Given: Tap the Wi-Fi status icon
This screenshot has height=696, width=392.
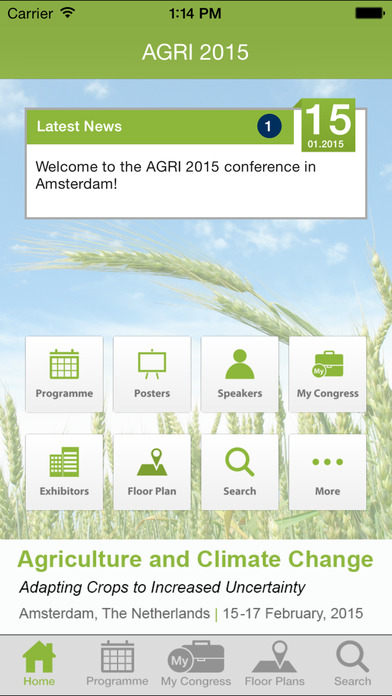Looking at the screenshot, I should 68,13.
